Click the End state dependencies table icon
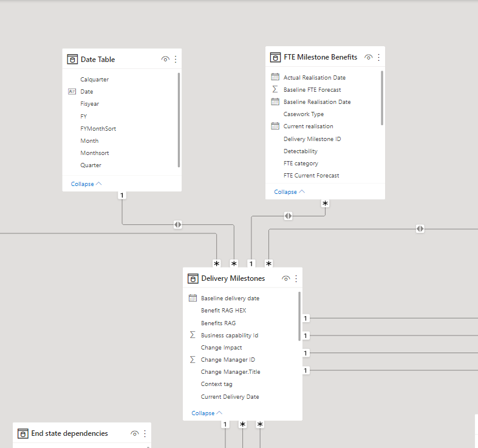The image size is (478, 448). pos(23,433)
